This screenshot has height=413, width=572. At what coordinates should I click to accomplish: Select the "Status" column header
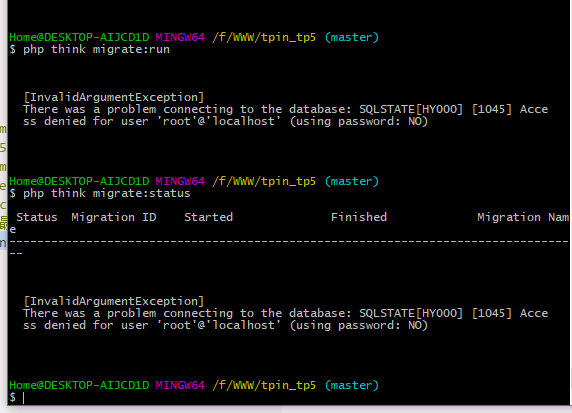(37, 217)
